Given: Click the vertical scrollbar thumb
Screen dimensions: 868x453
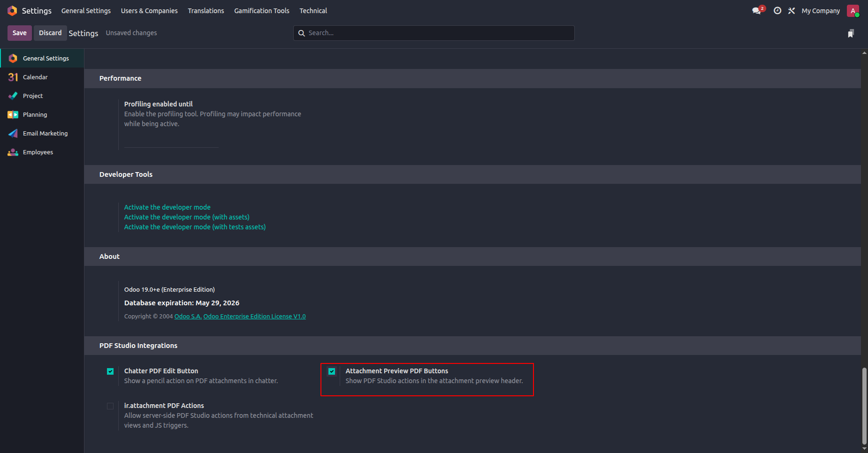Looking at the screenshot, I should click(x=864, y=406).
